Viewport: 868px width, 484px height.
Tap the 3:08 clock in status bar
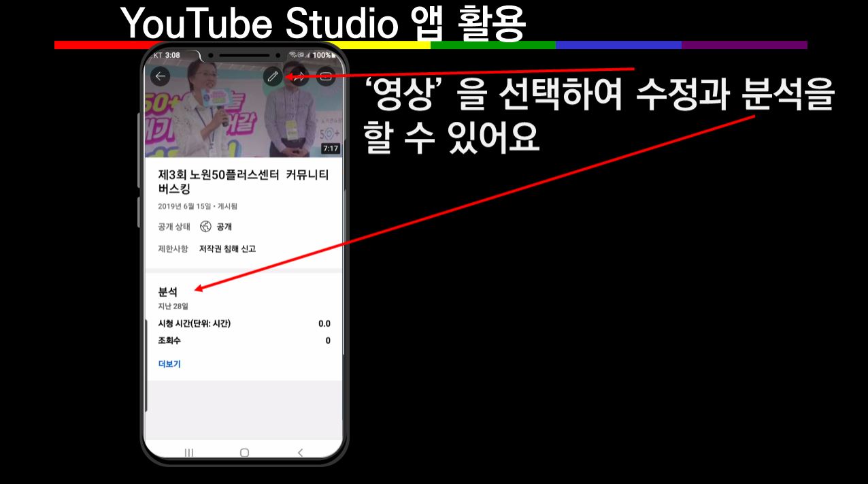(173, 55)
